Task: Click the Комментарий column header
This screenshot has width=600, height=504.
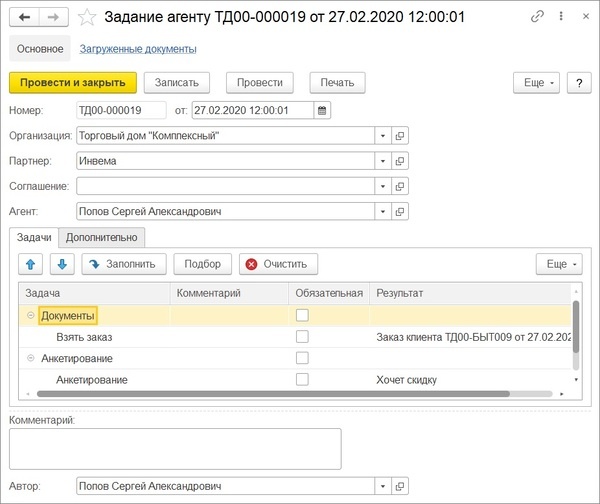Action: [229, 294]
